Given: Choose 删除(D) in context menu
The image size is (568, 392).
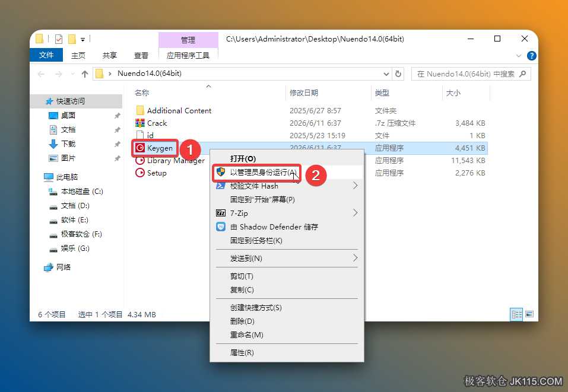Looking at the screenshot, I should [287, 321].
